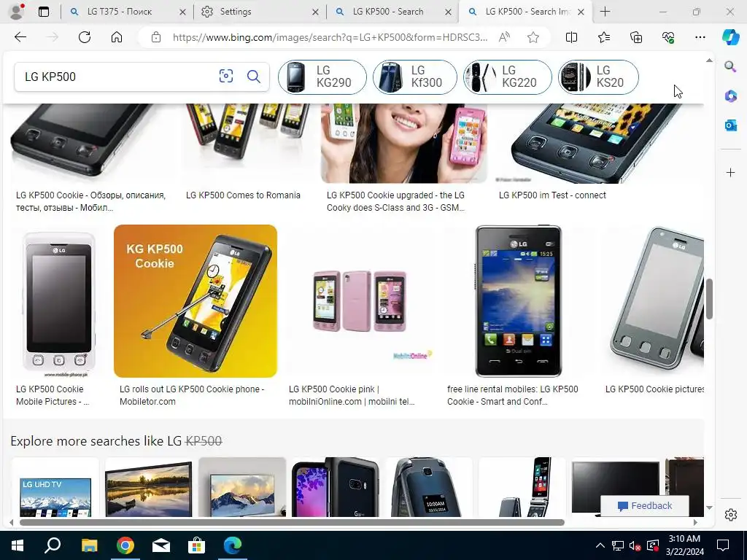Open pink LG KP500 Cookie image
This screenshot has height=560, width=747.
[x=360, y=301]
